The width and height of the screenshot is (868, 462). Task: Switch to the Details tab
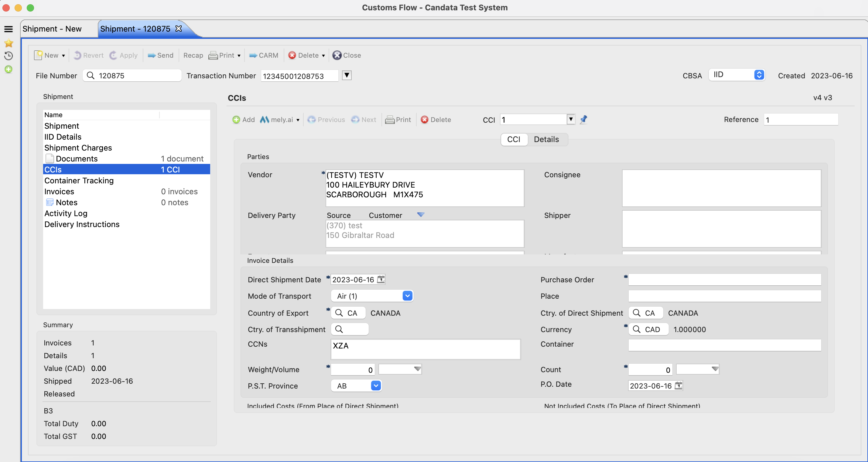[547, 139]
